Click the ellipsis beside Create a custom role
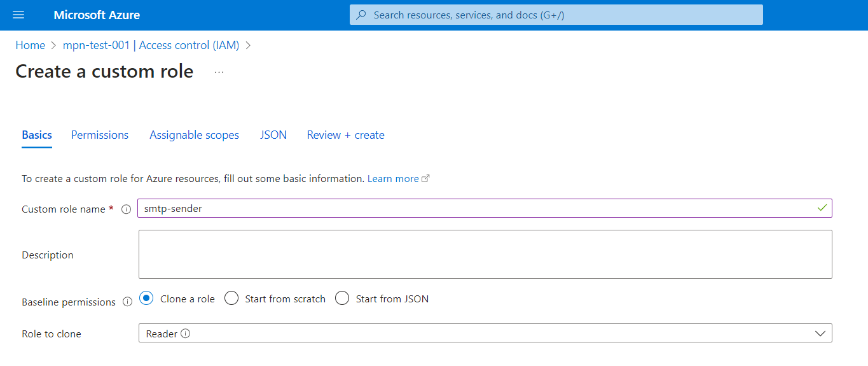This screenshot has height=366, width=868. coord(219,73)
